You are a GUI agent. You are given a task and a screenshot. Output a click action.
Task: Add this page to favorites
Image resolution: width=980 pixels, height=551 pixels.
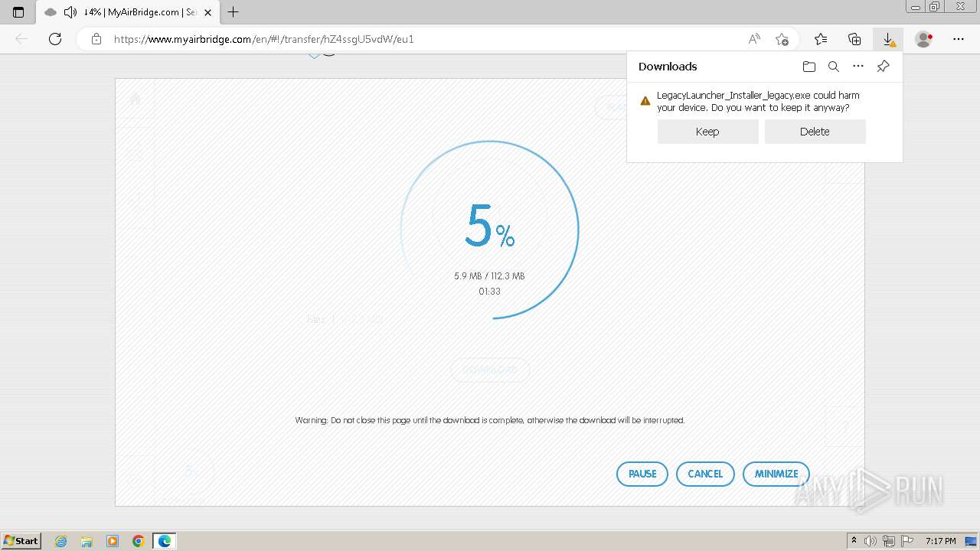(x=782, y=39)
